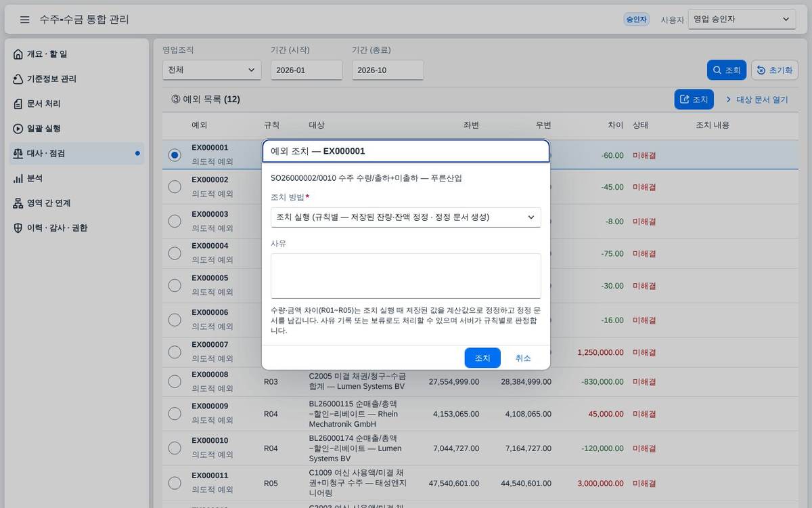This screenshot has width=812, height=508.
Task: Click target text BL26000115 순매출/총액
Action: point(353,403)
